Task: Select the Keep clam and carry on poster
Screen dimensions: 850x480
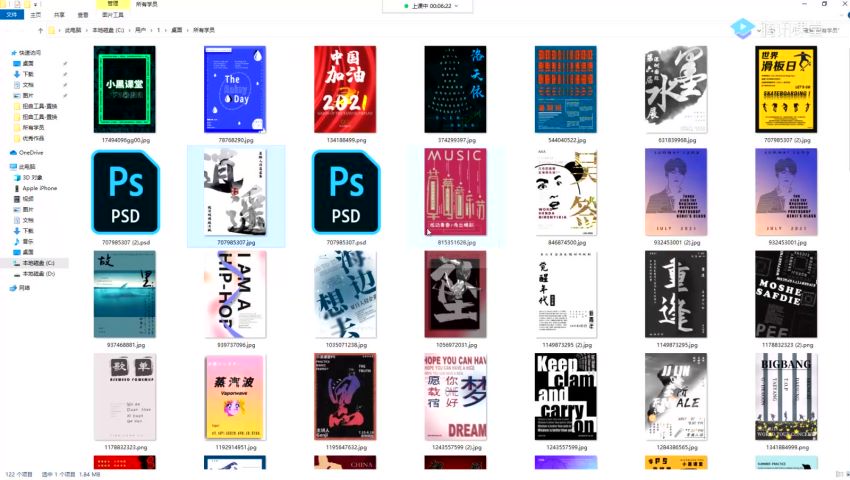Action: pos(566,397)
